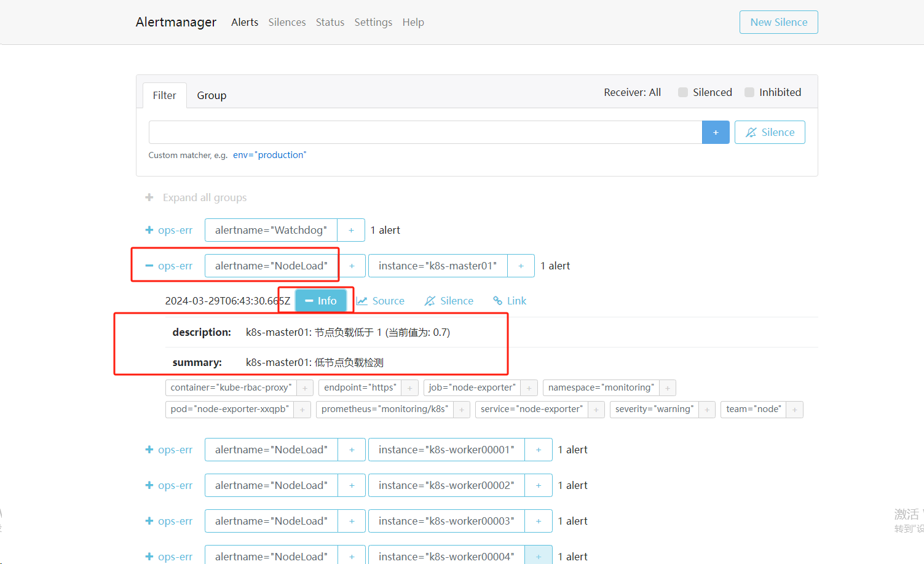The height and width of the screenshot is (564, 924).
Task: Add container="kube-rbac-proxy" via its plus
Action: click(305, 387)
